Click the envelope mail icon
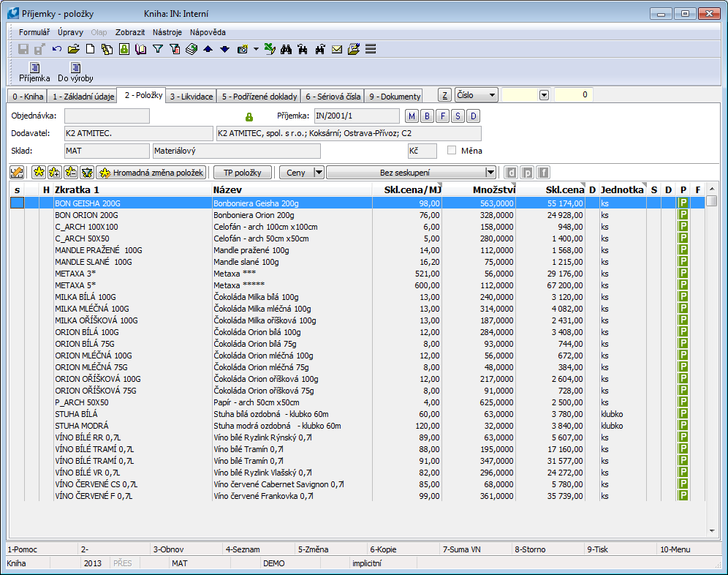 [x=337, y=50]
